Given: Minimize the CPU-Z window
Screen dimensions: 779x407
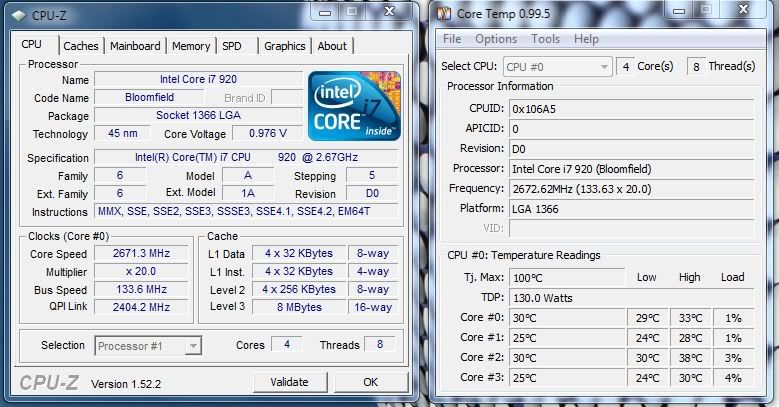Looking at the screenshot, I should click(x=325, y=12).
